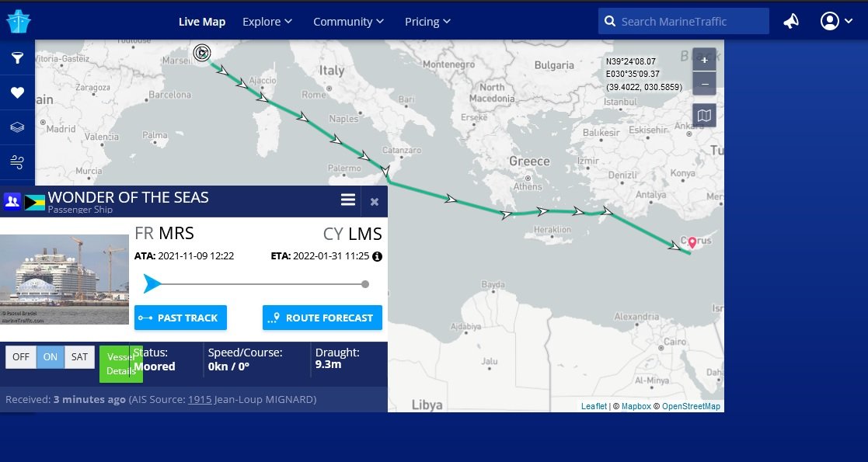
Task: Set the track toggle to ON
Action: click(51, 357)
